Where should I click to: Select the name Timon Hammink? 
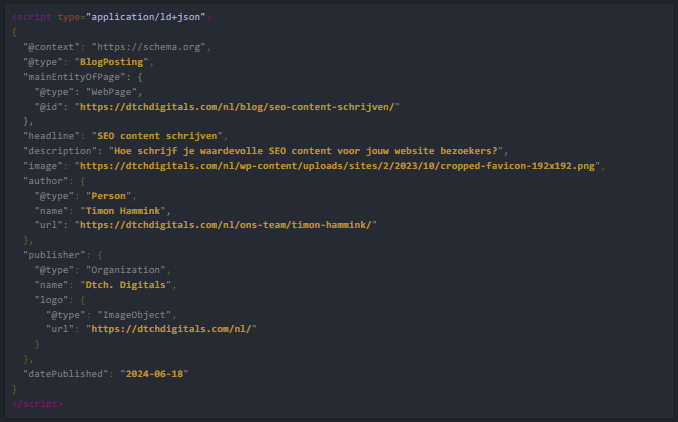[123, 211]
